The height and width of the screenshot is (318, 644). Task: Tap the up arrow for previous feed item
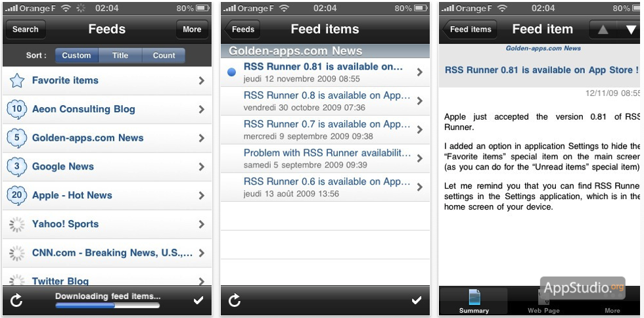(x=603, y=30)
